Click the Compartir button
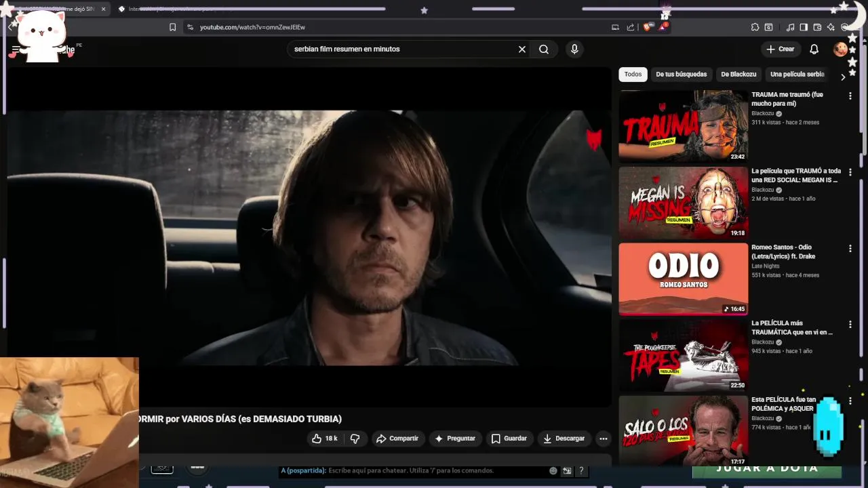868x488 pixels. tap(397, 439)
